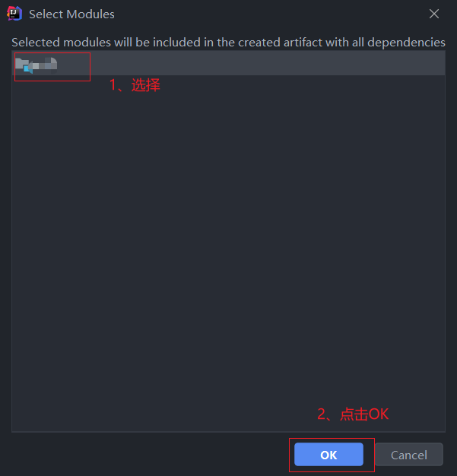Click the dialog title bar's empty space

(270, 14)
